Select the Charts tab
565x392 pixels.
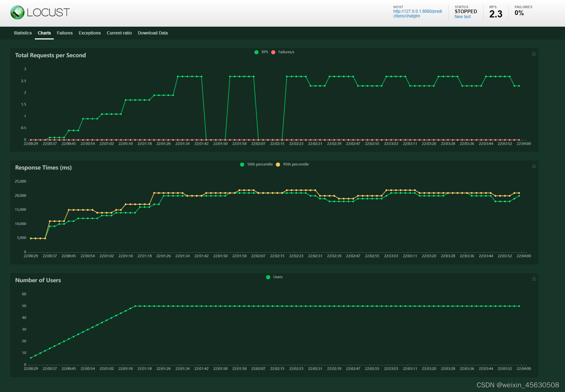click(x=44, y=33)
